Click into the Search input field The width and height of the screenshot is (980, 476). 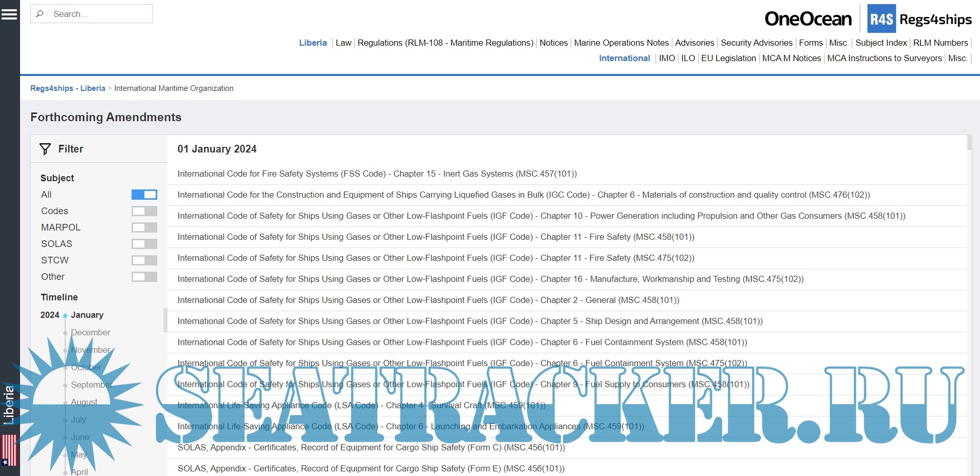[x=100, y=14]
